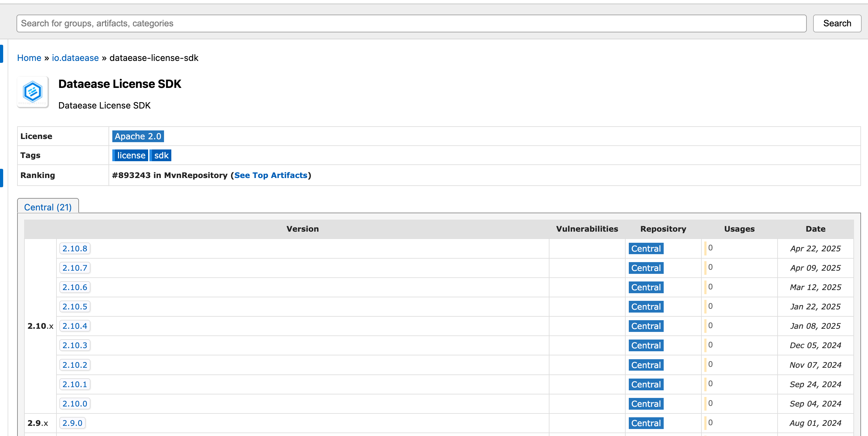Click Central repository badge for 2.10.7
Image resolution: width=868 pixels, height=436 pixels.
pos(646,268)
